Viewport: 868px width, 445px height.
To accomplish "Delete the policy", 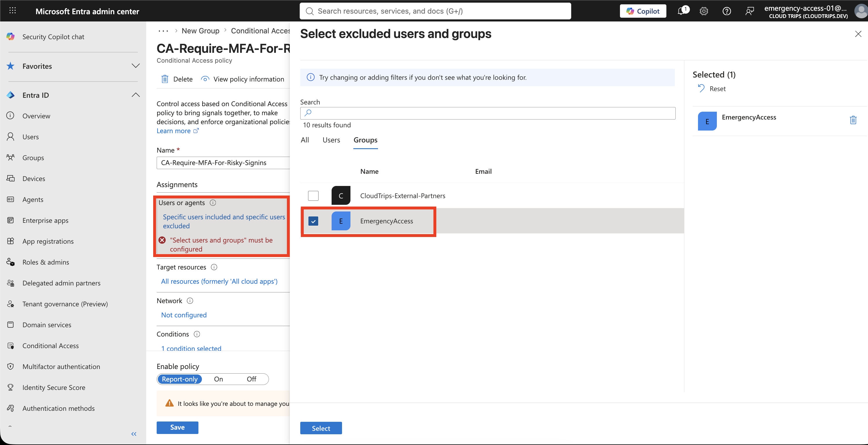I will pyautogui.click(x=177, y=79).
